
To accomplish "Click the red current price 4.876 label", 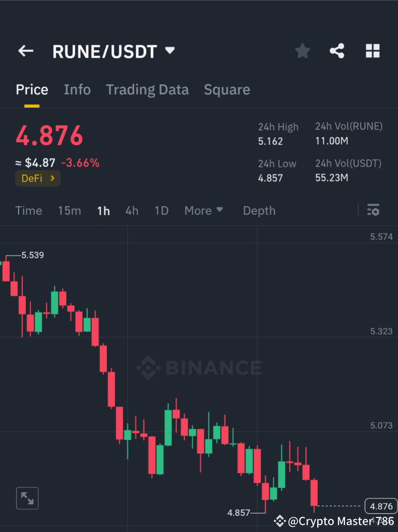I will pyautogui.click(x=49, y=135).
